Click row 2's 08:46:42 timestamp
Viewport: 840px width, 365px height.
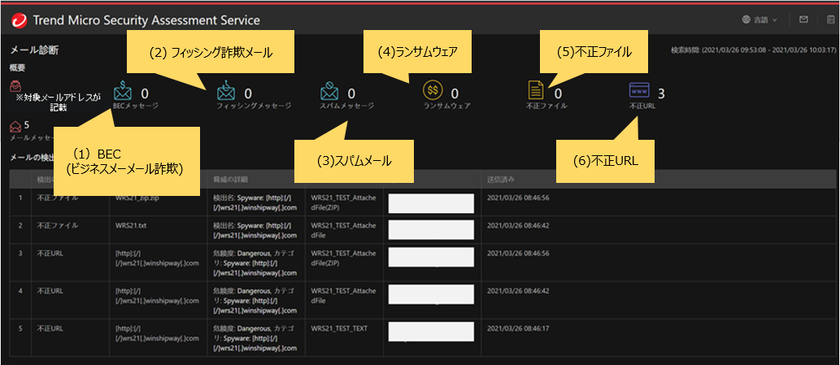pyautogui.click(x=518, y=226)
